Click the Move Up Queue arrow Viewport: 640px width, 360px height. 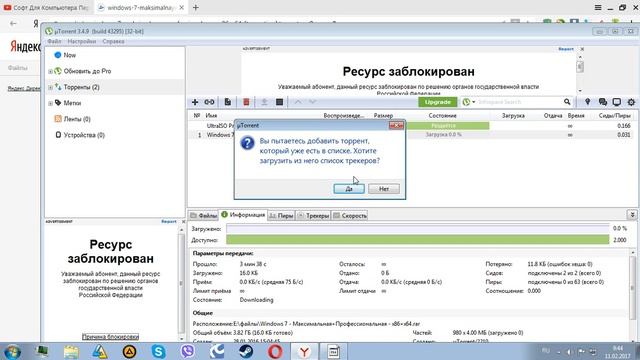coord(298,102)
